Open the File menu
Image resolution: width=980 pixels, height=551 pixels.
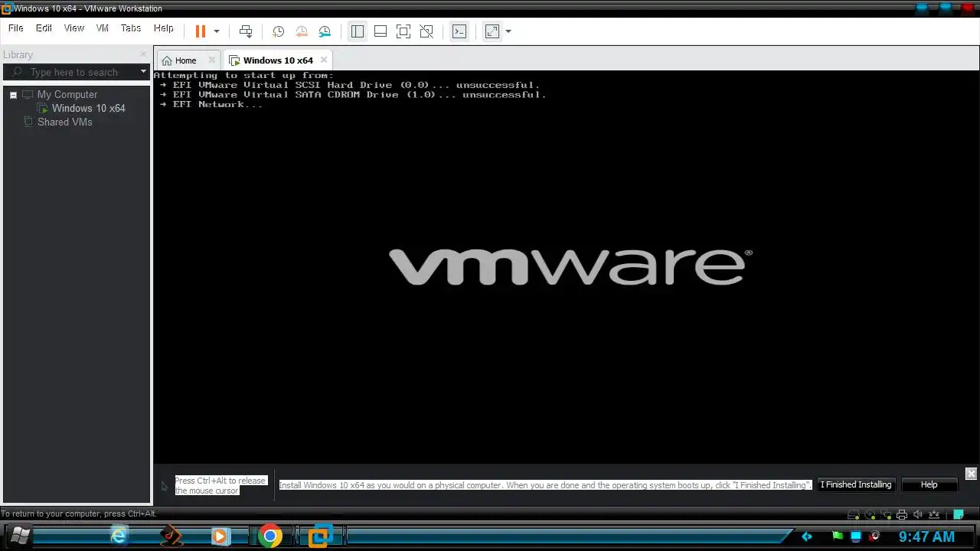16,28
